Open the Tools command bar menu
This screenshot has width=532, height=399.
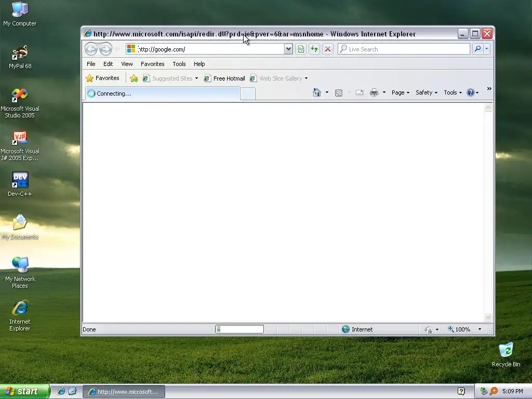click(x=453, y=92)
